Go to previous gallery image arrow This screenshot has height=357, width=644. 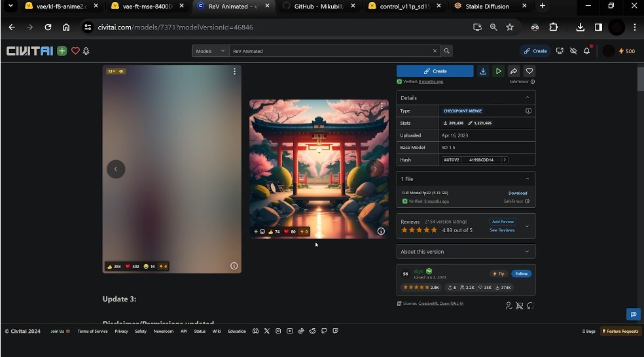pos(116,169)
